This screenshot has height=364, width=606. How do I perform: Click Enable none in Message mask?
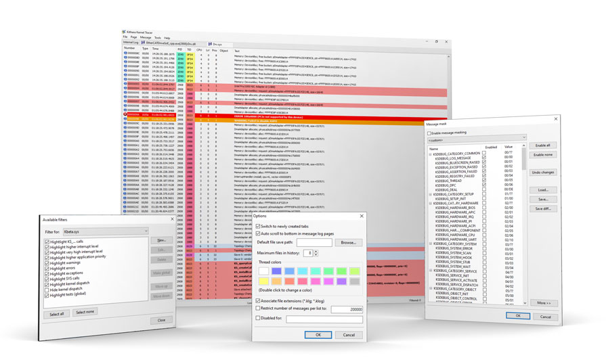click(x=542, y=155)
